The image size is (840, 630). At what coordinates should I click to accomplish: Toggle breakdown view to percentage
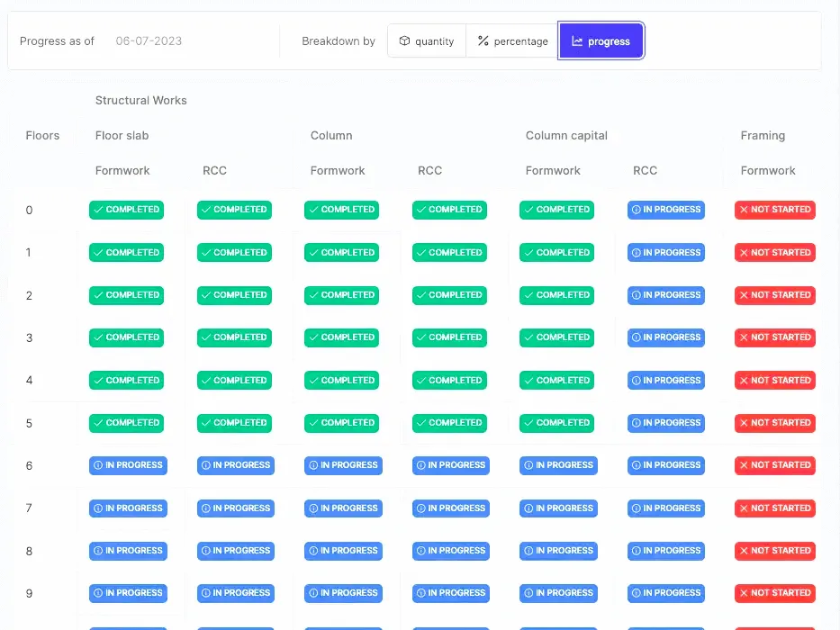click(510, 40)
